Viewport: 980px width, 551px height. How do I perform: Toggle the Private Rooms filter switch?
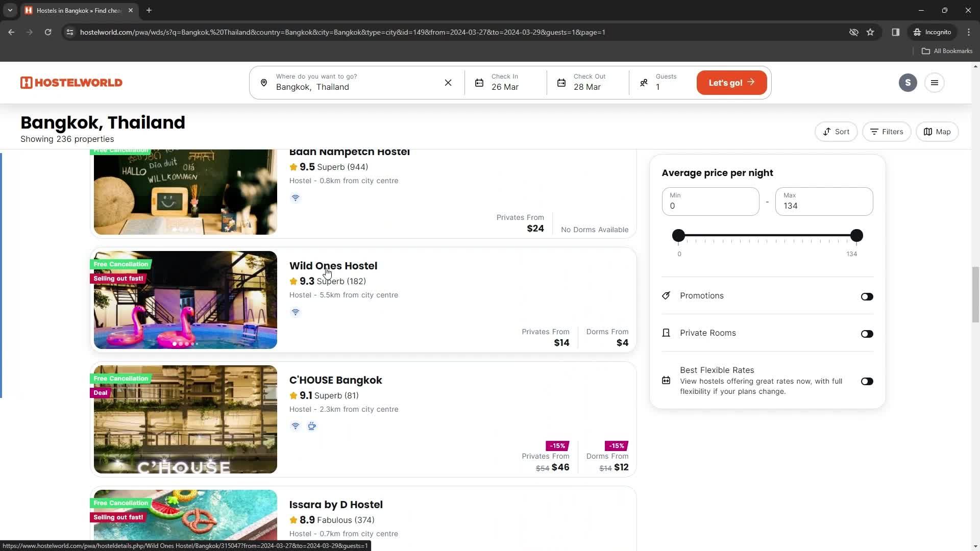click(866, 334)
